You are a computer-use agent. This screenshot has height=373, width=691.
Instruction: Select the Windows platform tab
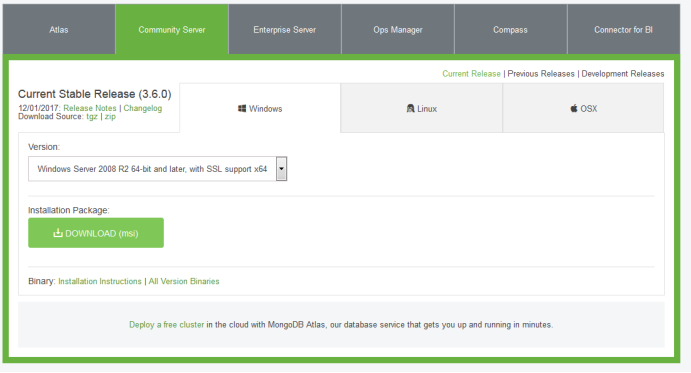260,108
